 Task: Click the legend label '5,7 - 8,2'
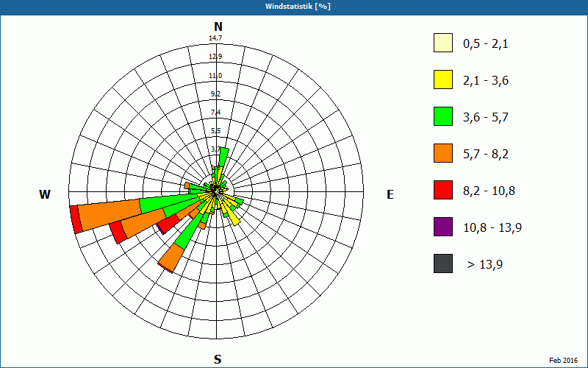tap(486, 155)
